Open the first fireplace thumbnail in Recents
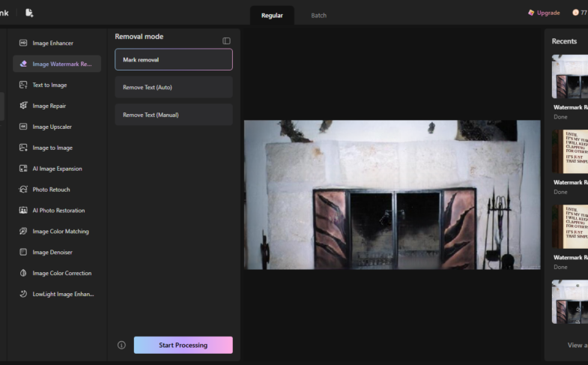Screen dimensions: 588x365 click(x=569, y=76)
